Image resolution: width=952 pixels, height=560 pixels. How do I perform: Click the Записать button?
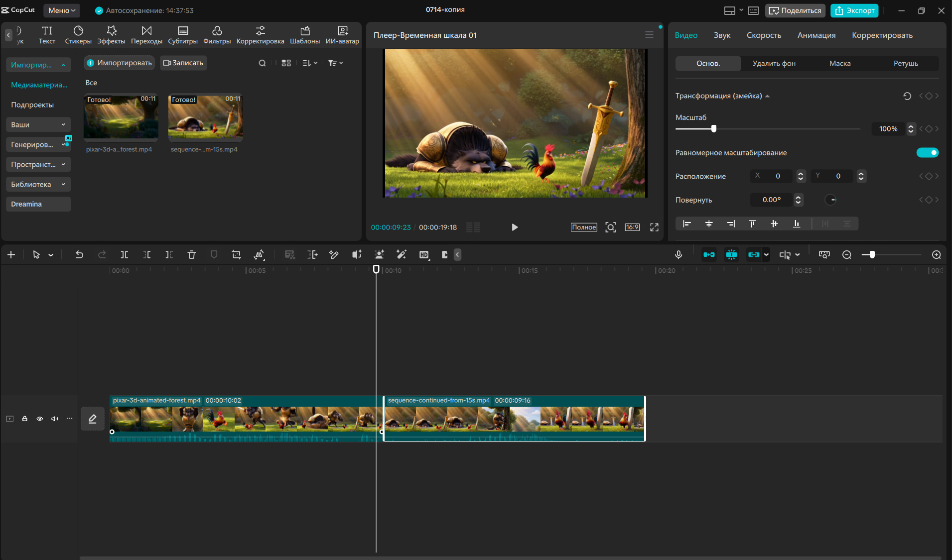coord(183,63)
